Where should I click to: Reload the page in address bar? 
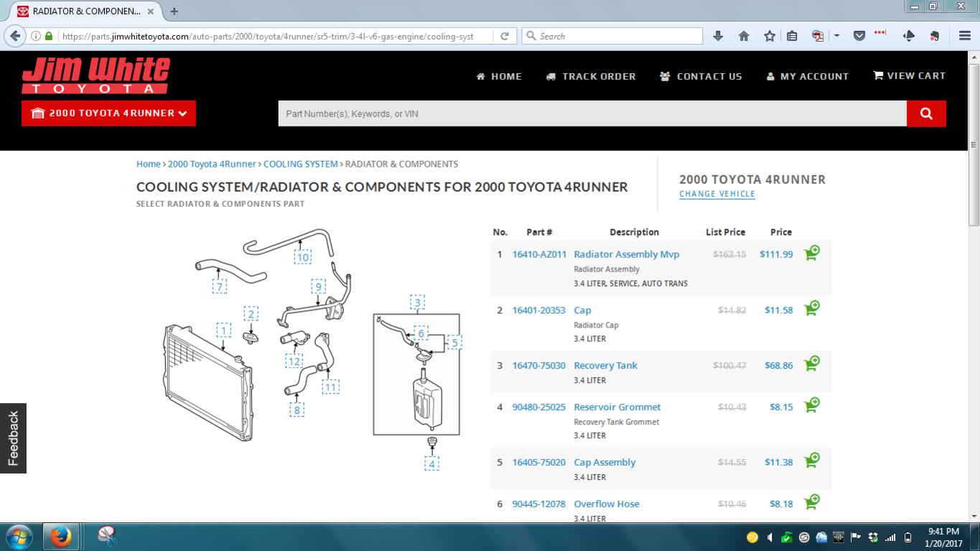[x=505, y=36]
